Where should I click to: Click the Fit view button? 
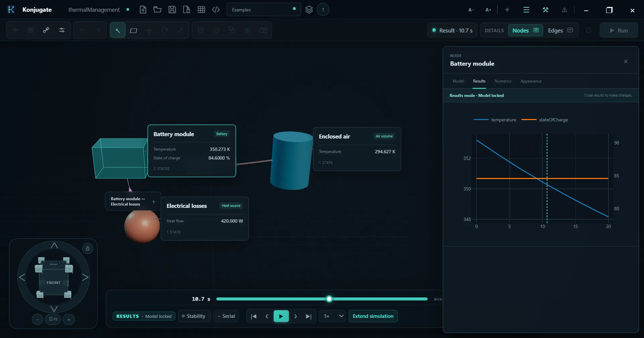tap(53, 319)
